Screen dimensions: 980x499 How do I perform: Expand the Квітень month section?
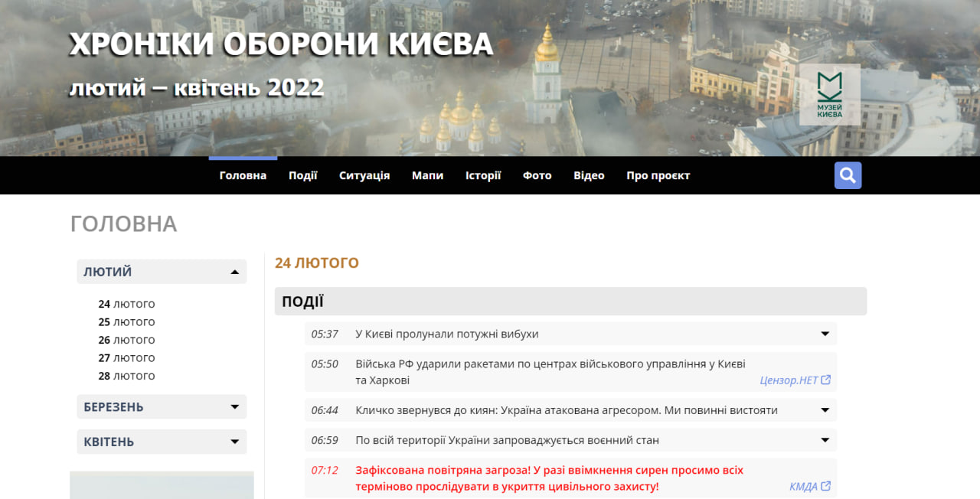[235, 442]
